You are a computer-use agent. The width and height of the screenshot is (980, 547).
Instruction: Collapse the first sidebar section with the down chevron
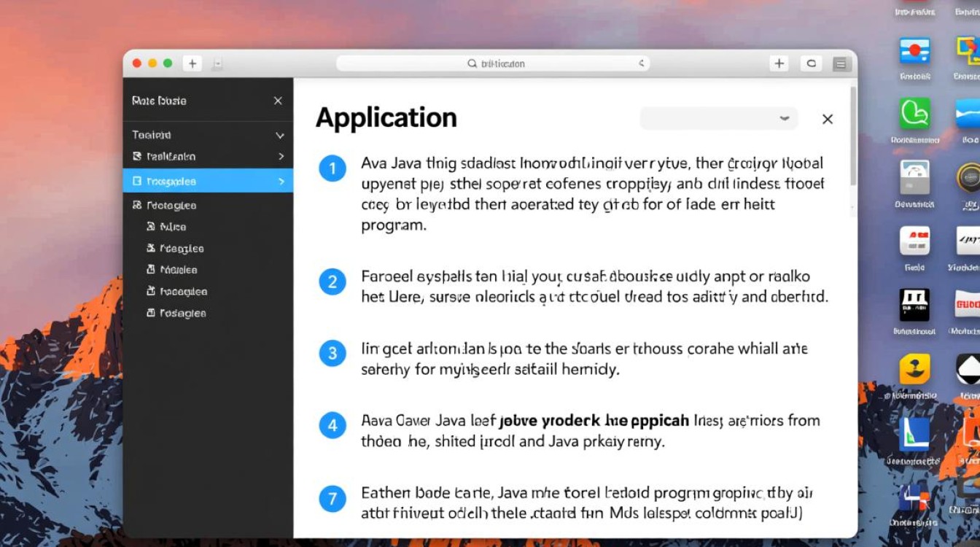(279, 135)
